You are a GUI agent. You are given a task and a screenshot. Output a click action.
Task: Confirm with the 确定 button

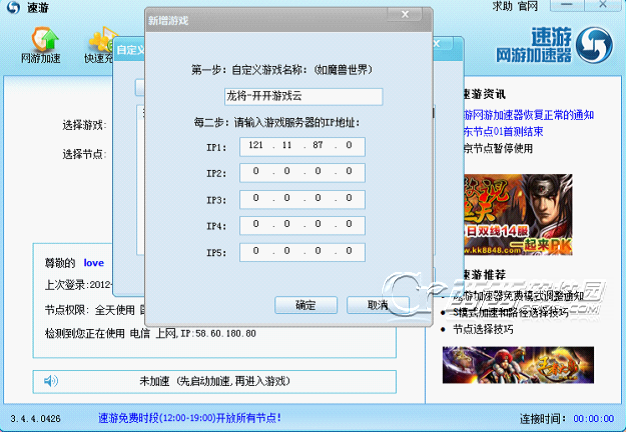[306, 305]
